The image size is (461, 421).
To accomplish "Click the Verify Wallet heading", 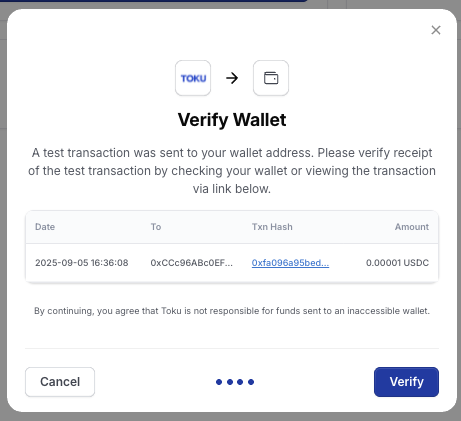I will (232, 120).
